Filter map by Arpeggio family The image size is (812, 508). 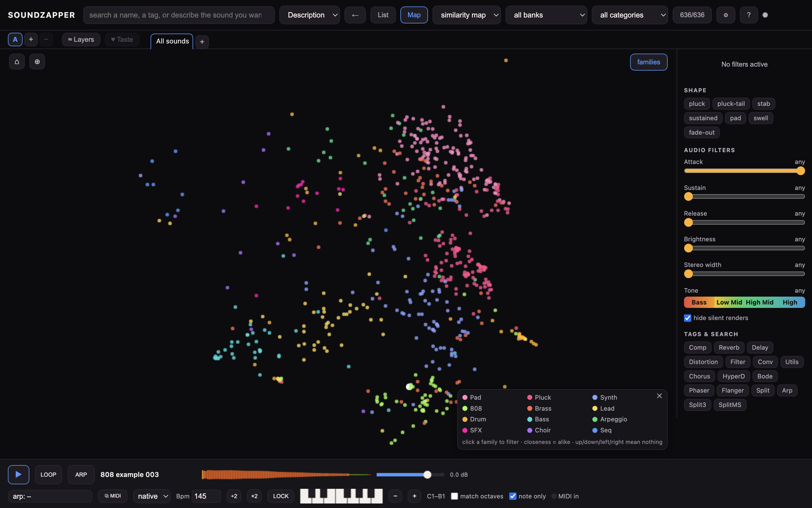click(610, 419)
